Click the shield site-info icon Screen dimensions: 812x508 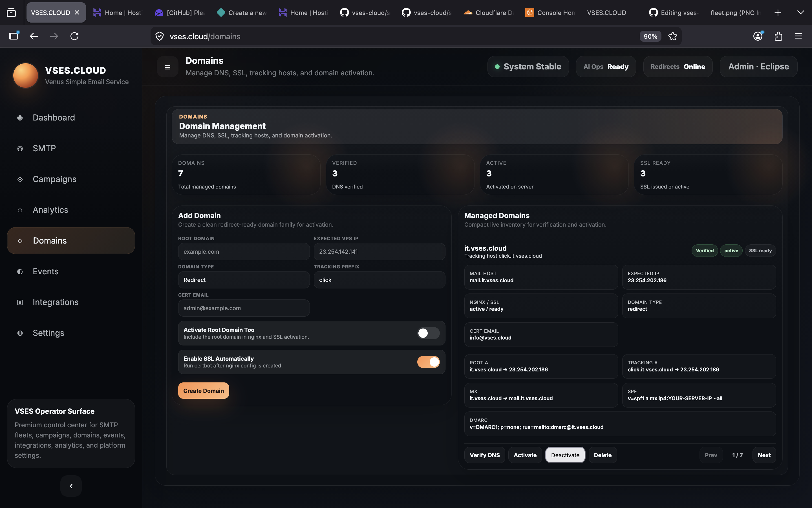click(160, 36)
